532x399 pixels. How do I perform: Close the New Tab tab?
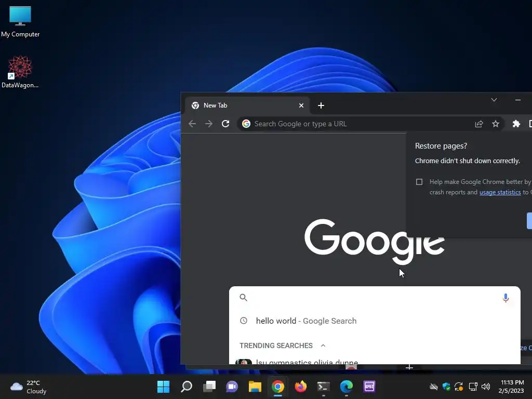[301, 105]
